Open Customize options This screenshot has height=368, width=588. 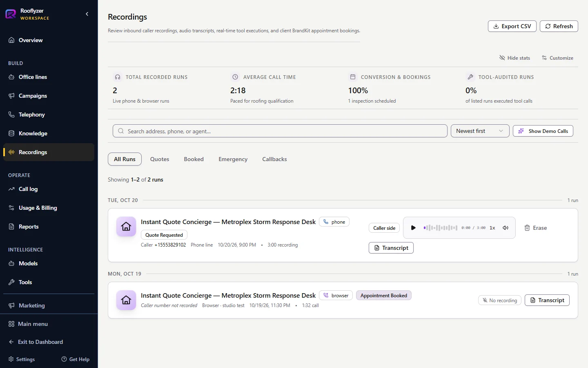tap(557, 58)
